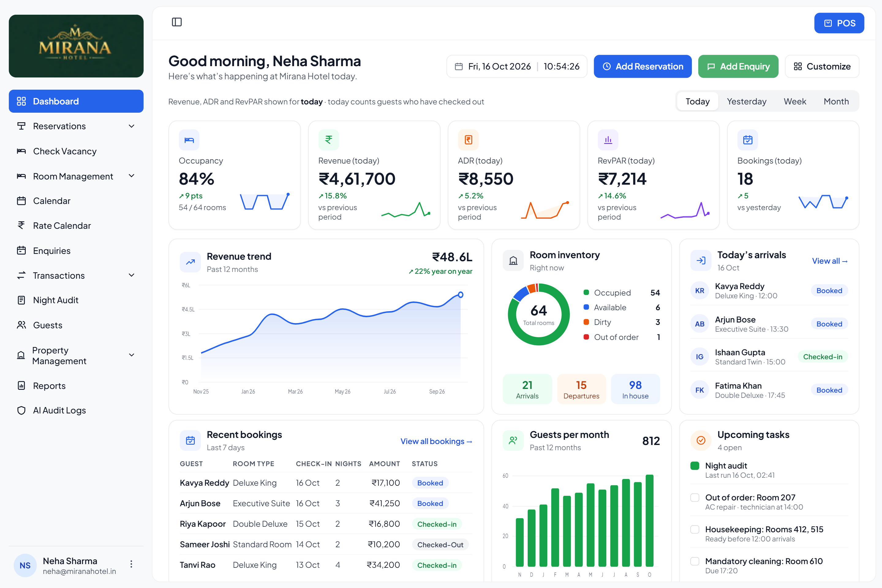Image resolution: width=882 pixels, height=588 pixels.
Task: Click the Customize button
Action: pos(822,66)
